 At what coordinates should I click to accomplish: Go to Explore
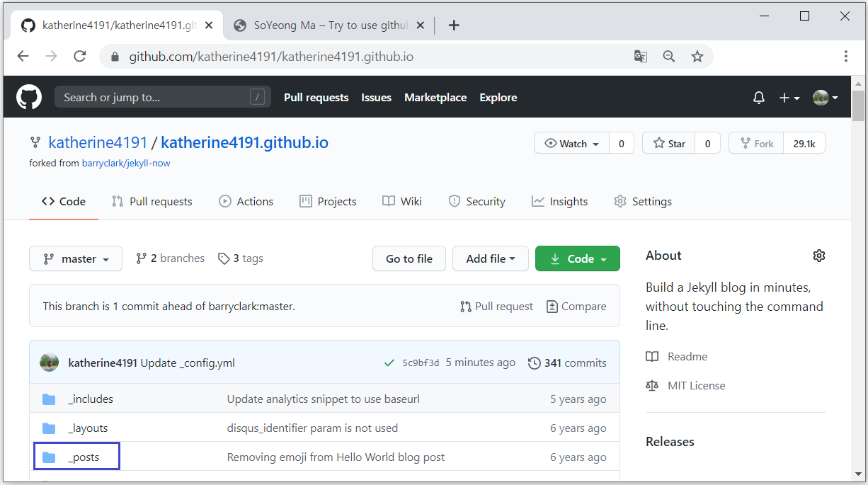click(x=498, y=98)
